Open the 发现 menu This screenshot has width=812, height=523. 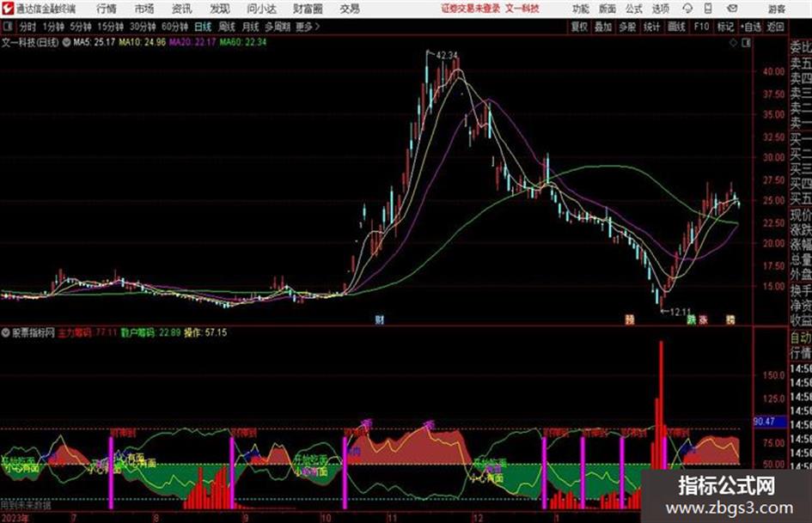220,9
